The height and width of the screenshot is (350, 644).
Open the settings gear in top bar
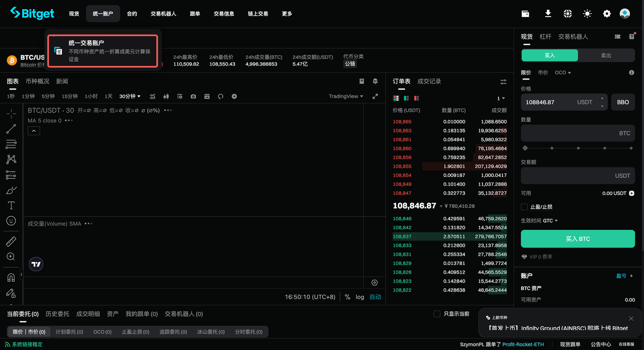(607, 14)
